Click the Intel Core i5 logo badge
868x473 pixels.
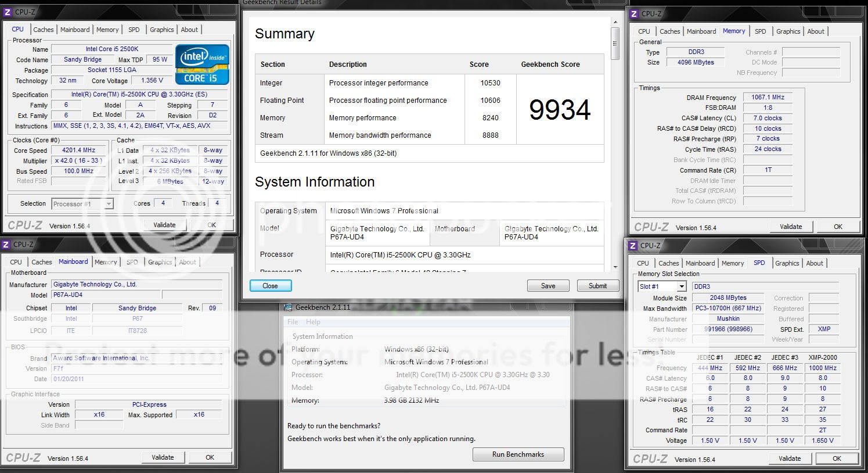coord(202,64)
